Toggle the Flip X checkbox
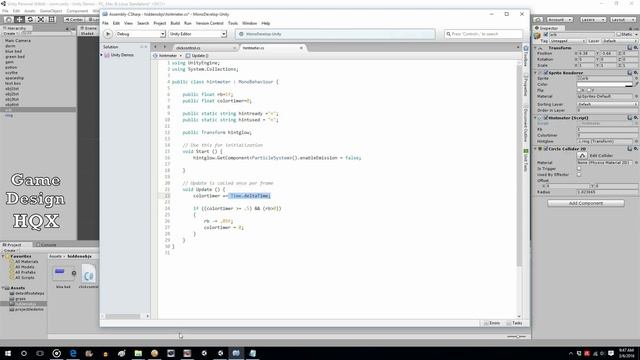Screen dimensions: 640x360 [x=579, y=90]
